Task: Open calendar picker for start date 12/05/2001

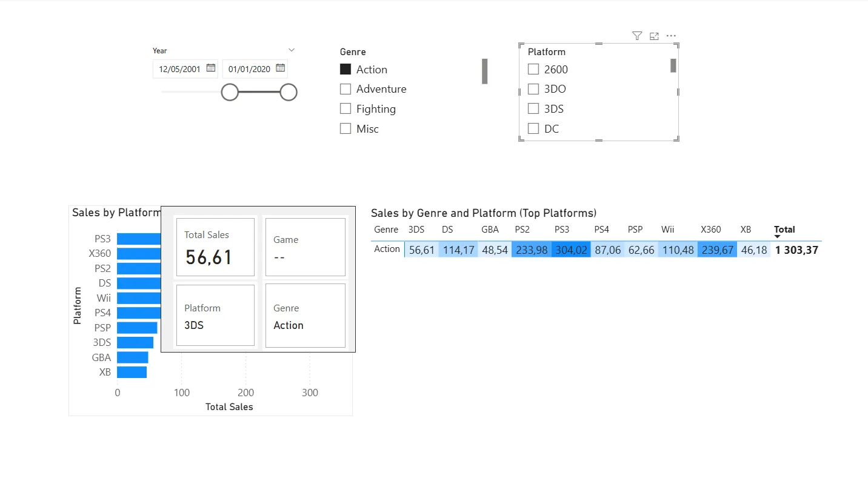Action: (x=210, y=68)
